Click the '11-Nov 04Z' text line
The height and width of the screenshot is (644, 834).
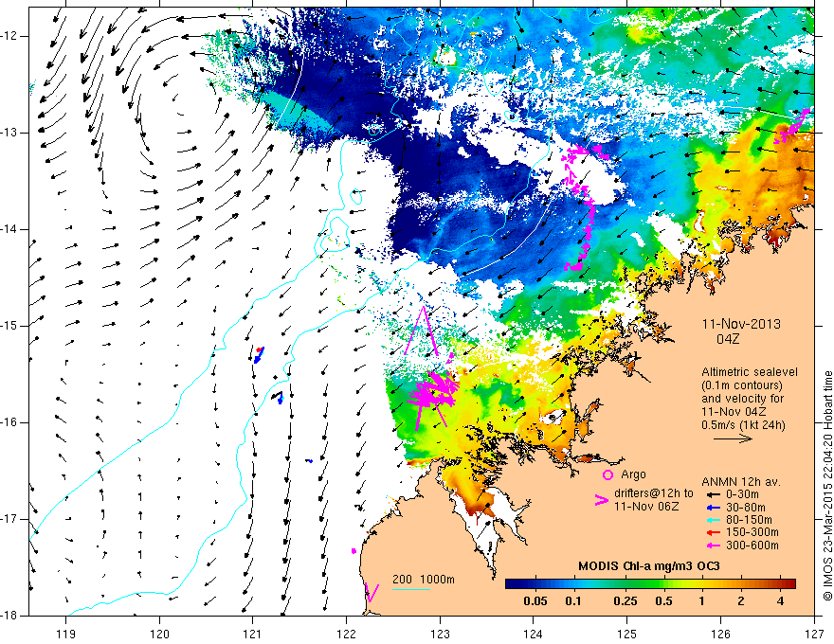coord(735,412)
